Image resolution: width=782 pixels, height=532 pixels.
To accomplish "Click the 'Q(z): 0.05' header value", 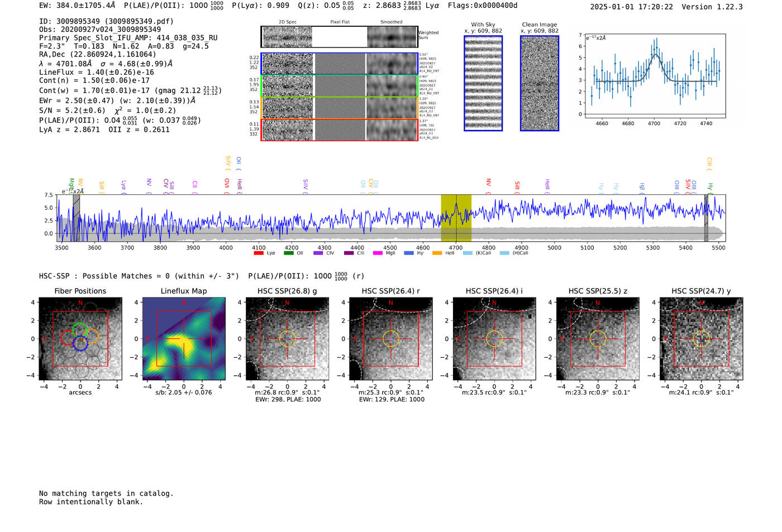I will (319, 5).
